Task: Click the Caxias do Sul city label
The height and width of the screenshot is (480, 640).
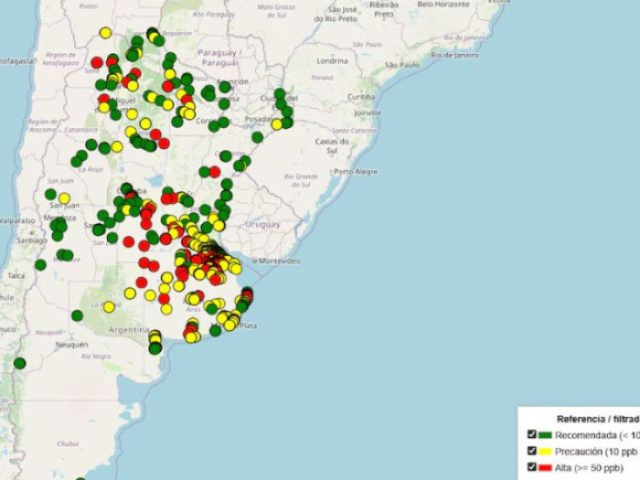Action: click(332, 146)
